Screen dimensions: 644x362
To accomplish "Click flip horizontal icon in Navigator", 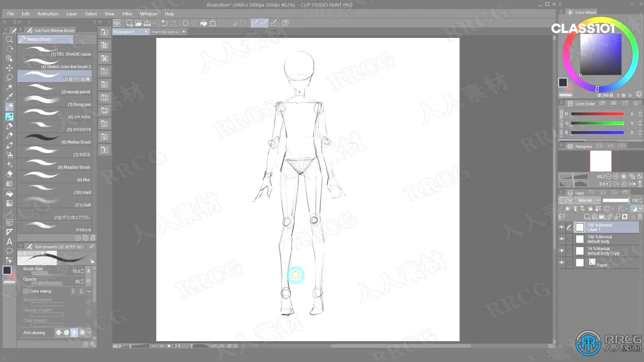I will click(632, 184).
